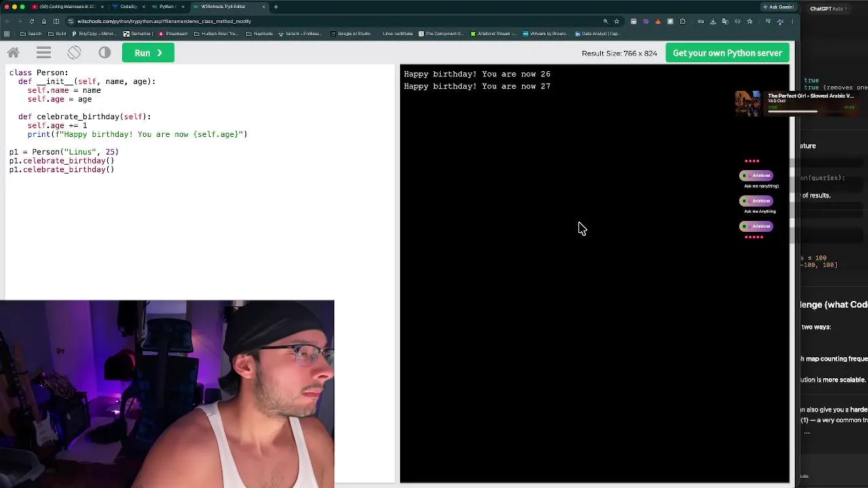Close the Python tab
Viewport: 868px width, 488px height.
[x=182, y=7]
